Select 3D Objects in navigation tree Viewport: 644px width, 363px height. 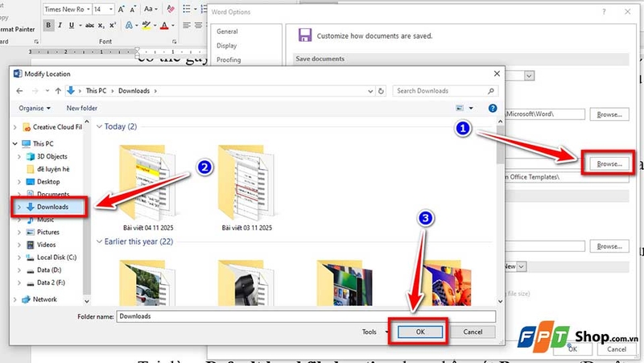click(x=52, y=156)
